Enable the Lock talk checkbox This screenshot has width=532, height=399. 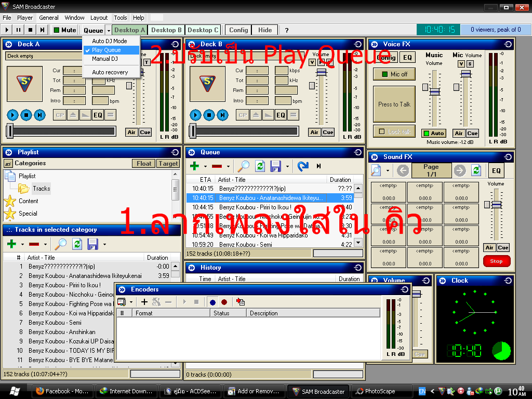(382, 131)
